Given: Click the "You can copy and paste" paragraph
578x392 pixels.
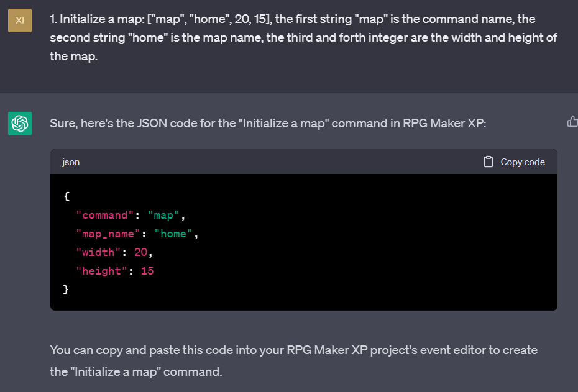Looking at the screenshot, I should point(293,361).
